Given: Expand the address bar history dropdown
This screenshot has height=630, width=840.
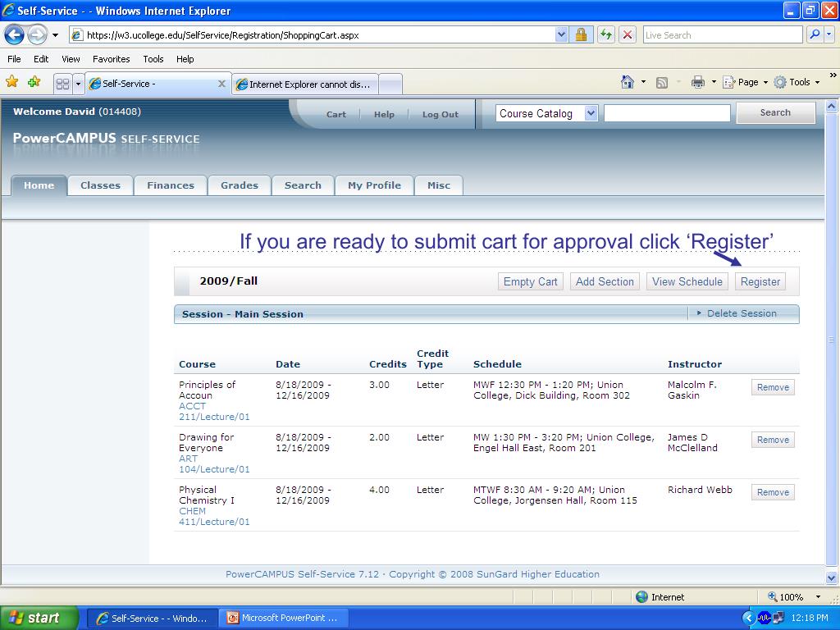Looking at the screenshot, I should (x=561, y=35).
